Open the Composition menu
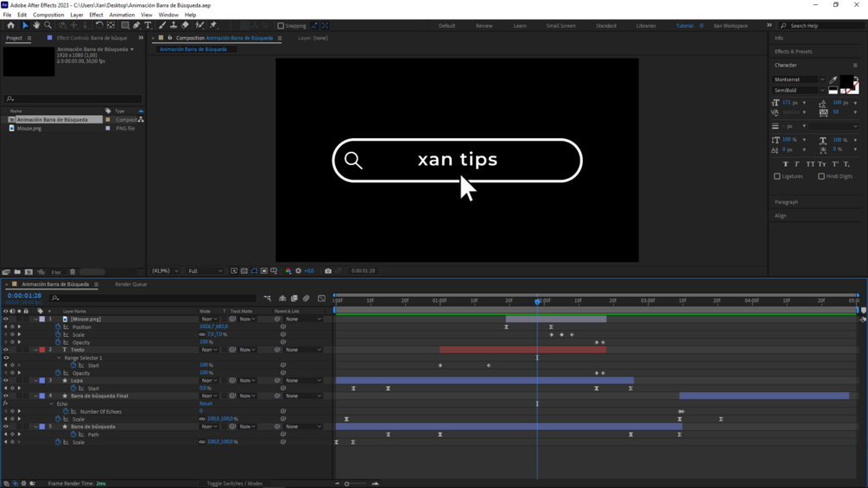The width and height of the screenshot is (868, 488). click(48, 15)
